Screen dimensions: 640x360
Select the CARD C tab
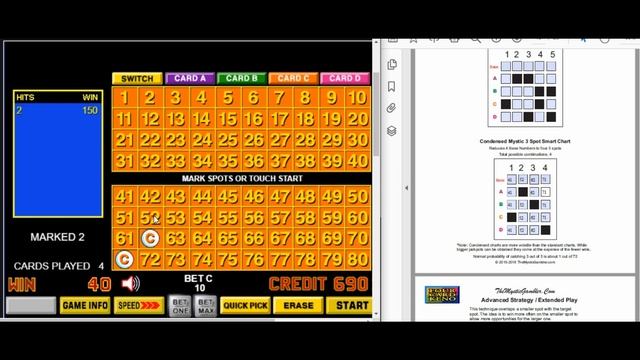click(x=293, y=78)
